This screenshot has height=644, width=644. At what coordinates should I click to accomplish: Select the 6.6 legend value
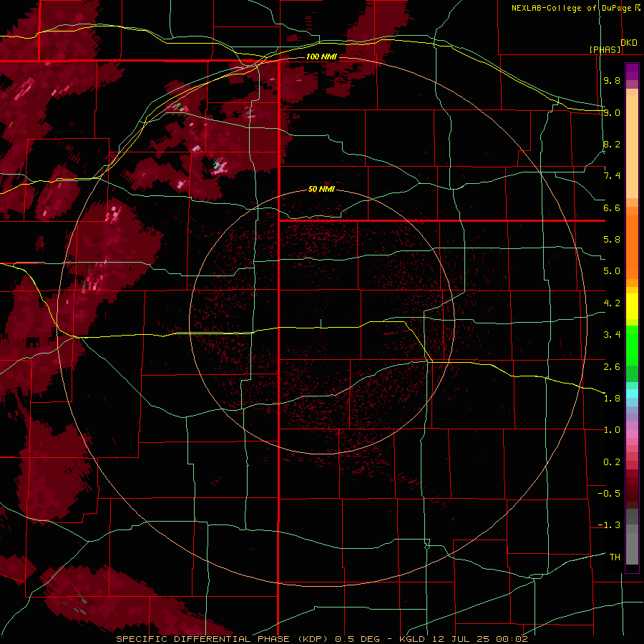point(612,208)
